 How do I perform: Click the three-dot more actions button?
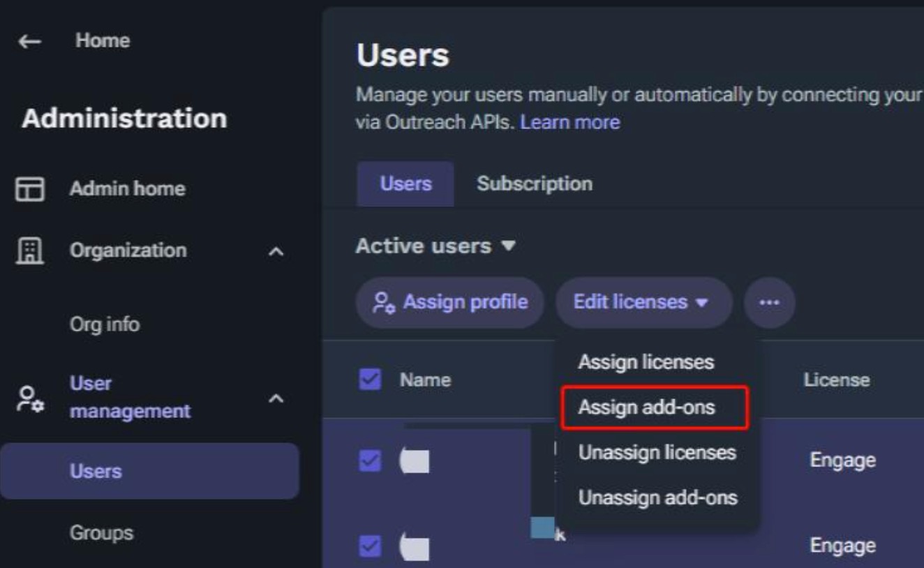point(769,303)
